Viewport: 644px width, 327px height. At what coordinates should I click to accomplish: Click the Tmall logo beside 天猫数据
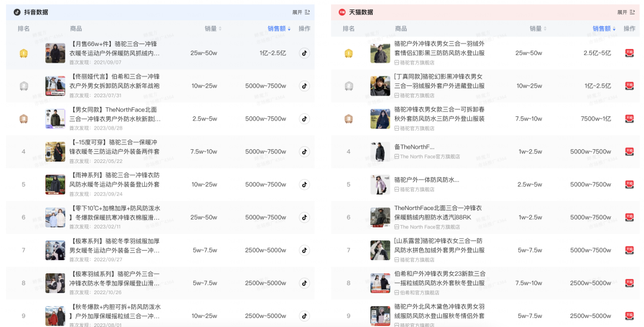[342, 13]
